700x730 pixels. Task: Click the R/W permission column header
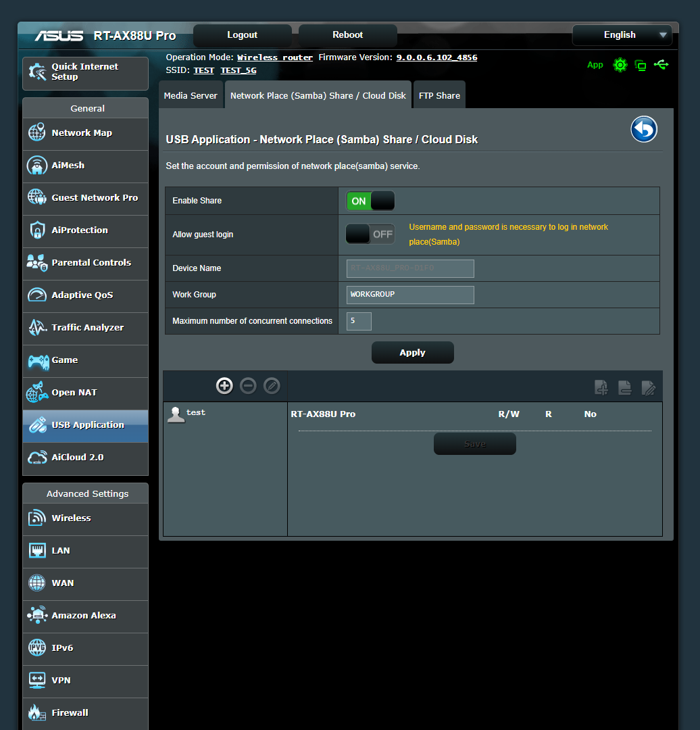pos(509,414)
